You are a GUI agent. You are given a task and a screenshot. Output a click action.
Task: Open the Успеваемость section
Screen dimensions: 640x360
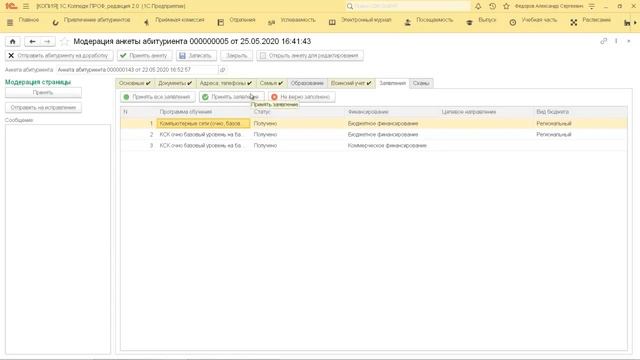tap(292, 22)
